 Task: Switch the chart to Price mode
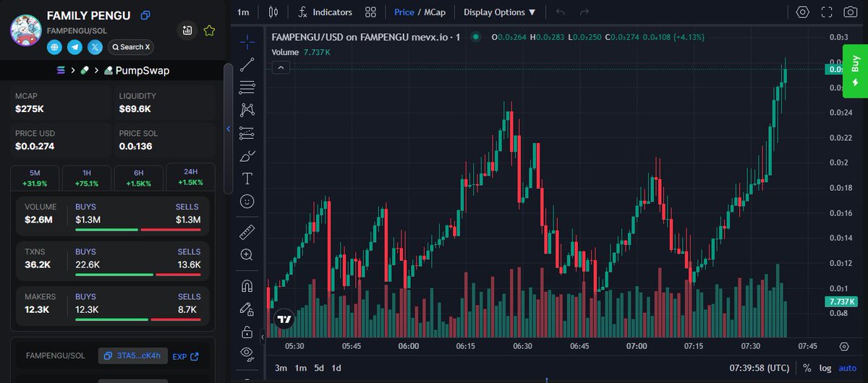pos(404,12)
